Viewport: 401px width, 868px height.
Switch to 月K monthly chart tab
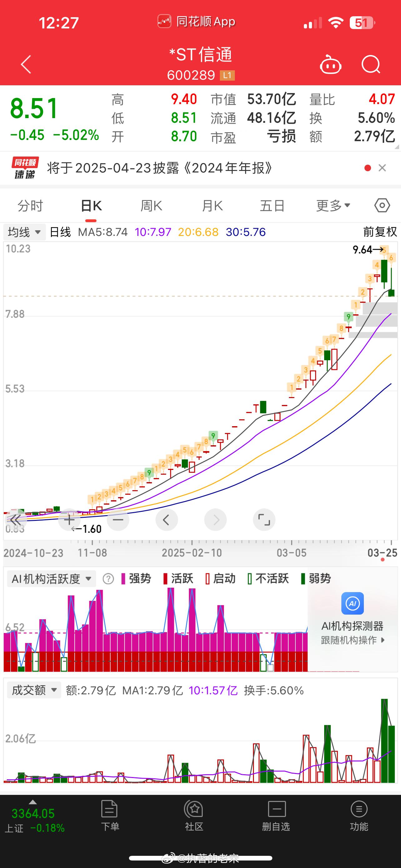[212, 206]
